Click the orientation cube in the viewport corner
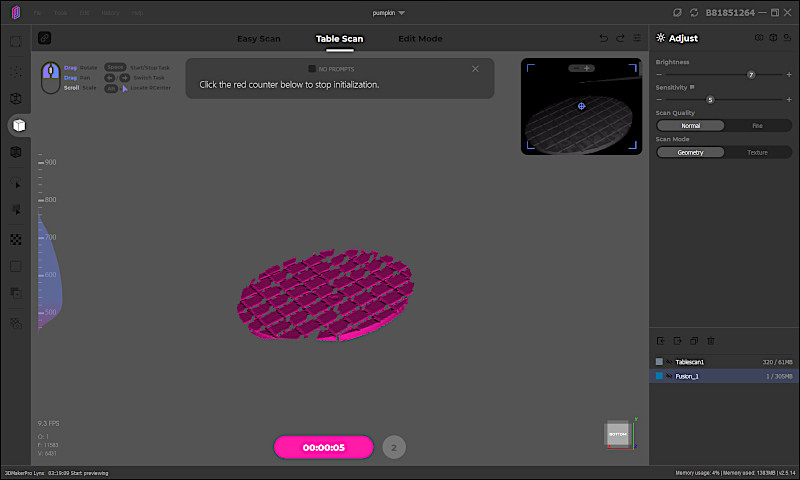Screen dimensions: 800x480 (618, 434)
